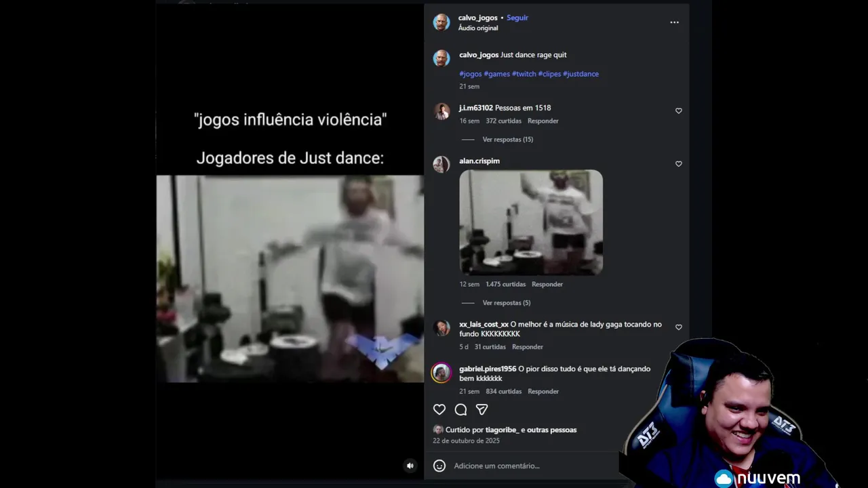Open the GIF image in alan.crispim's comment
The width and height of the screenshot is (868, 488).
[x=531, y=222]
